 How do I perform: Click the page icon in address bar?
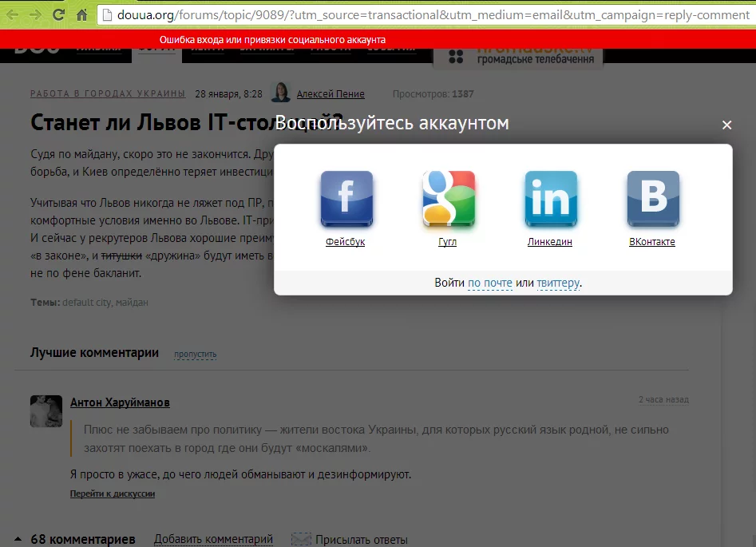point(108,15)
